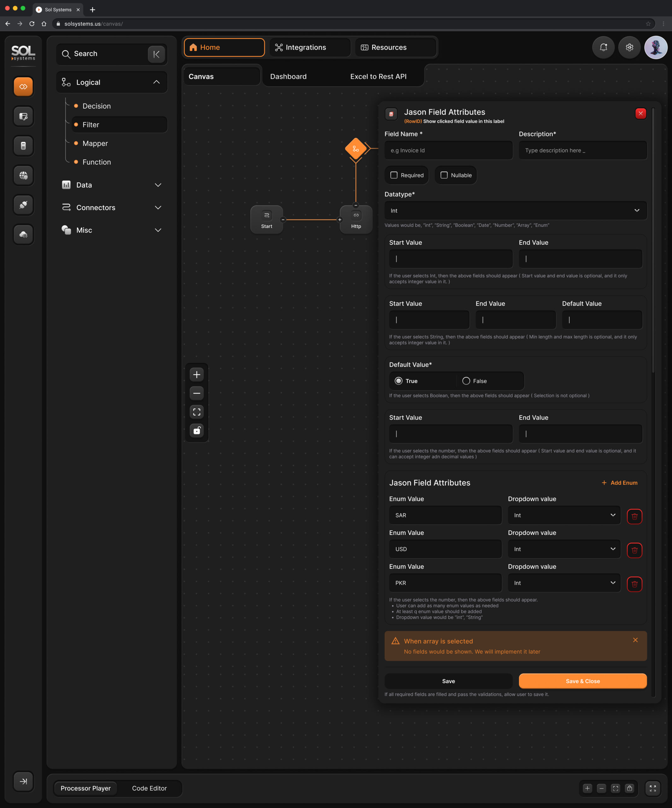Open the user profile avatar
Image resolution: width=672 pixels, height=808 pixels.
point(656,47)
